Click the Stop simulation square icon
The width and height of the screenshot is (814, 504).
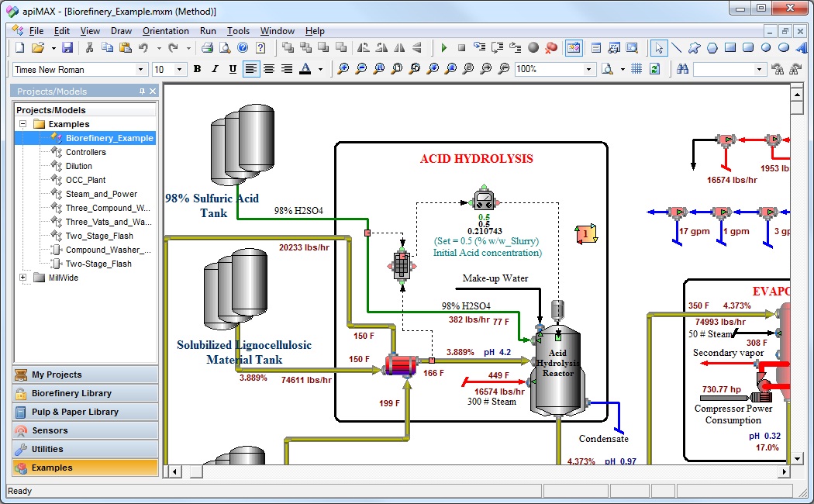coord(462,48)
